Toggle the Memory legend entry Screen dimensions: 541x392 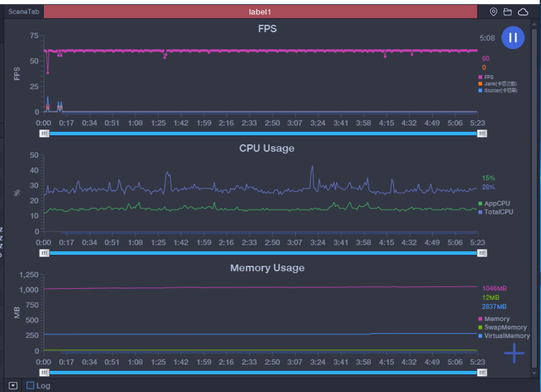pyautogui.click(x=495, y=318)
